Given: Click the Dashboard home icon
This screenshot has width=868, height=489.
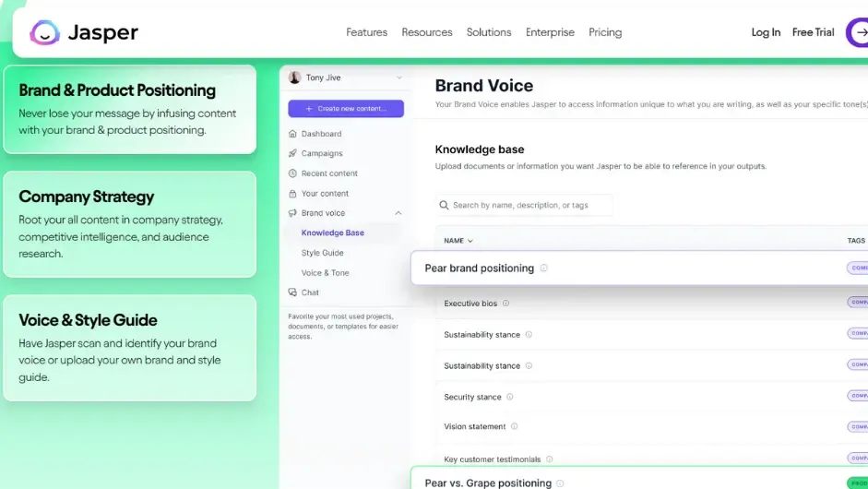Looking at the screenshot, I should coord(292,134).
